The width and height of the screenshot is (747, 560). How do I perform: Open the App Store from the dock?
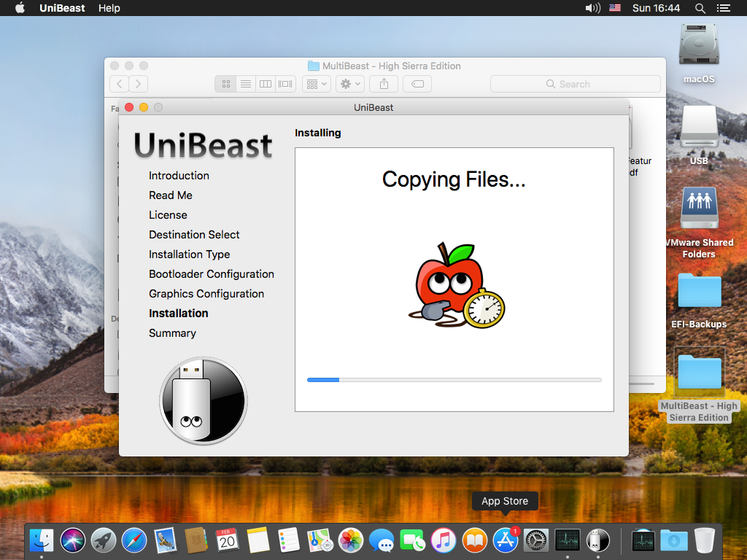(x=506, y=540)
